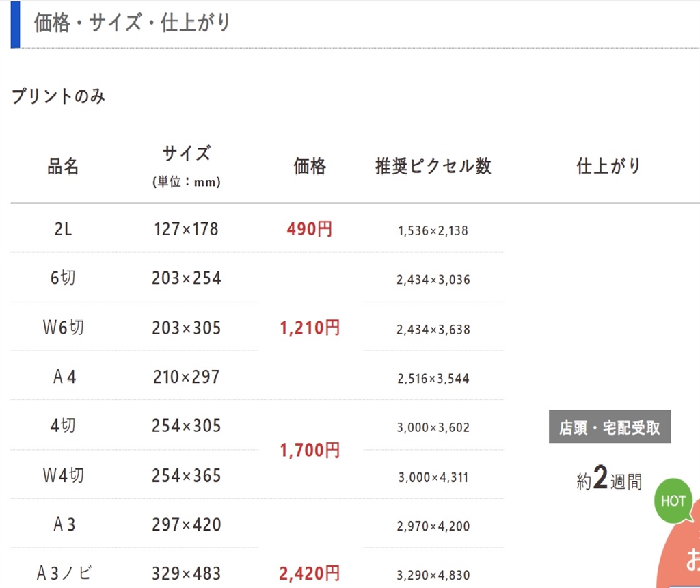The width and height of the screenshot is (700, 588).
Task: Click the green HOT badge
Action: [673, 501]
